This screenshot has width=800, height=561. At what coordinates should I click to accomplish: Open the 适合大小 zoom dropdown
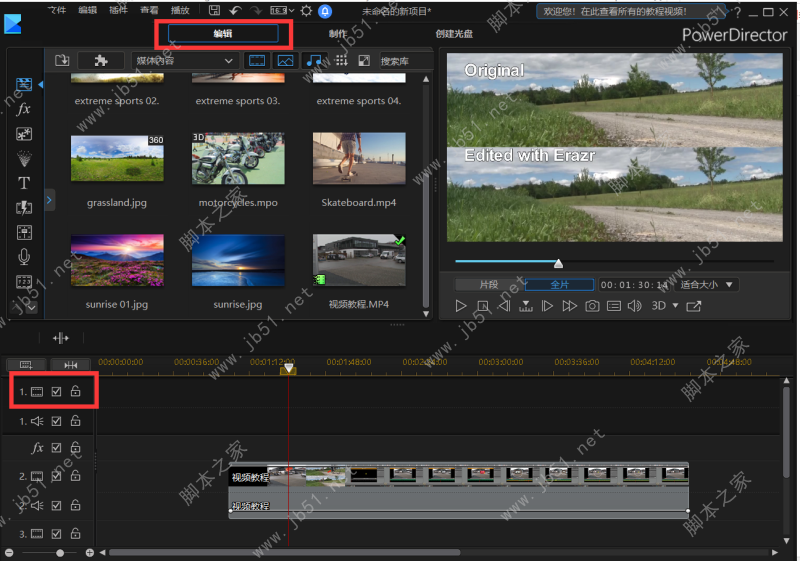tap(707, 285)
